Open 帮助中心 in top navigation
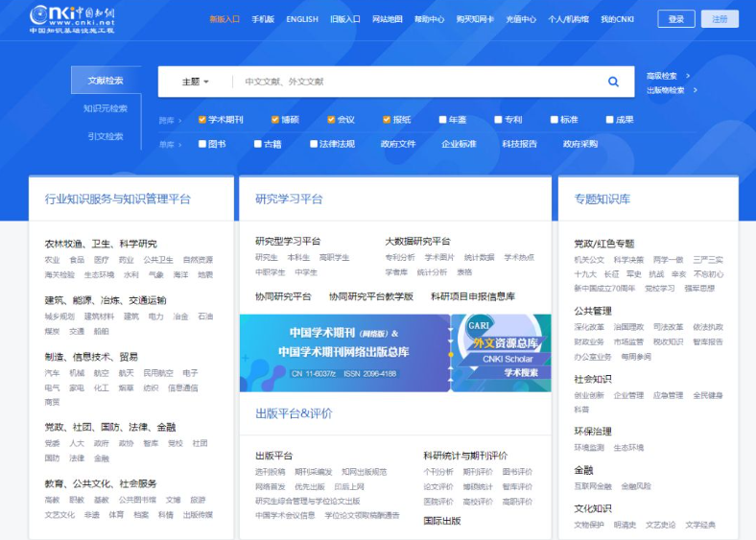 click(430, 19)
